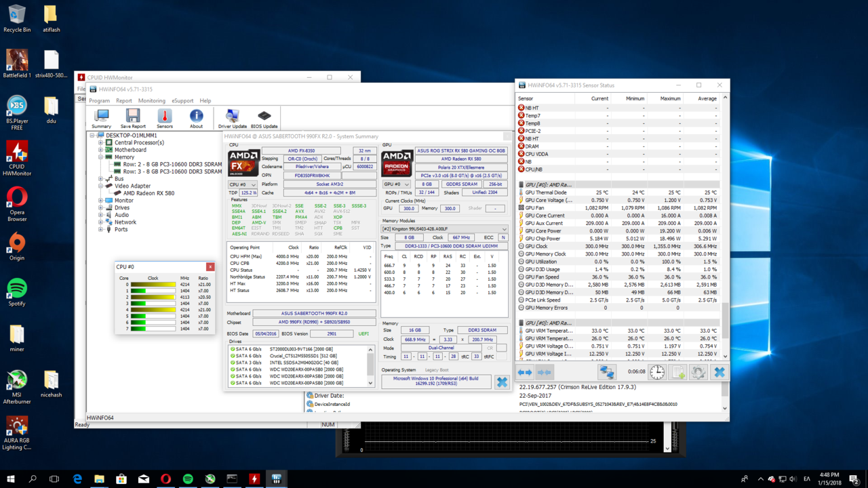The image size is (868, 488).
Task: Open Recycle Bin on desktop
Action: 17,18
